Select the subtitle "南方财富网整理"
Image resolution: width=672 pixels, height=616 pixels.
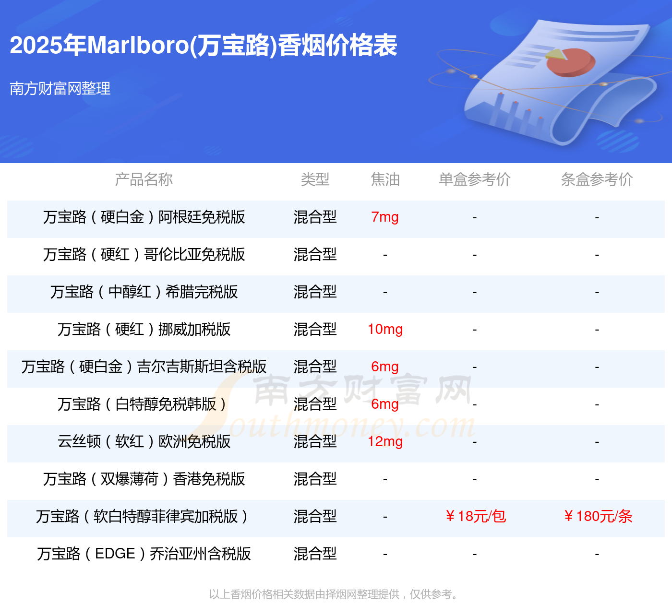click(x=60, y=88)
